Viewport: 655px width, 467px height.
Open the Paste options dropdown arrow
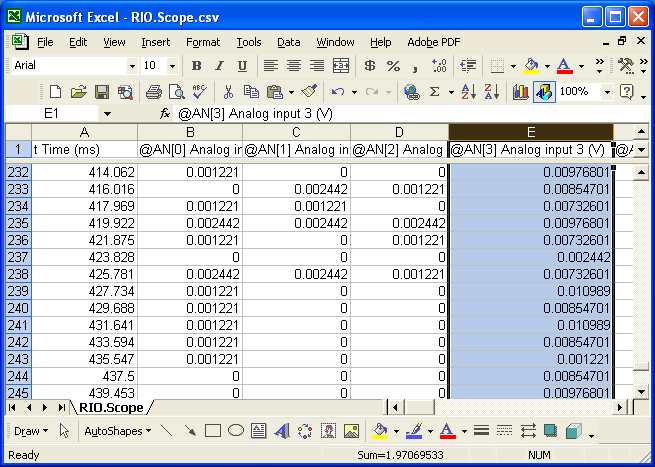coord(291,92)
